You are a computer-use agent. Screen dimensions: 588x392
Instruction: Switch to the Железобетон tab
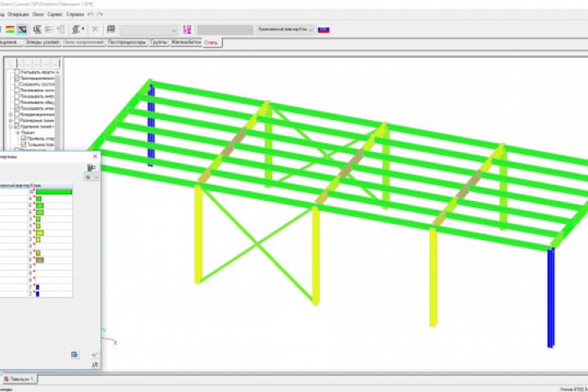tap(185, 42)
